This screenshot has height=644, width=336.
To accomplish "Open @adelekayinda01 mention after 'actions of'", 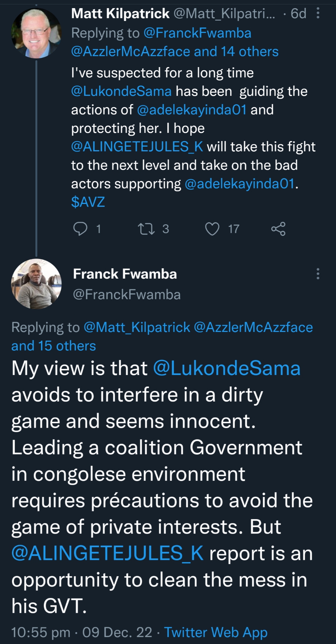I will pos(192,110).
